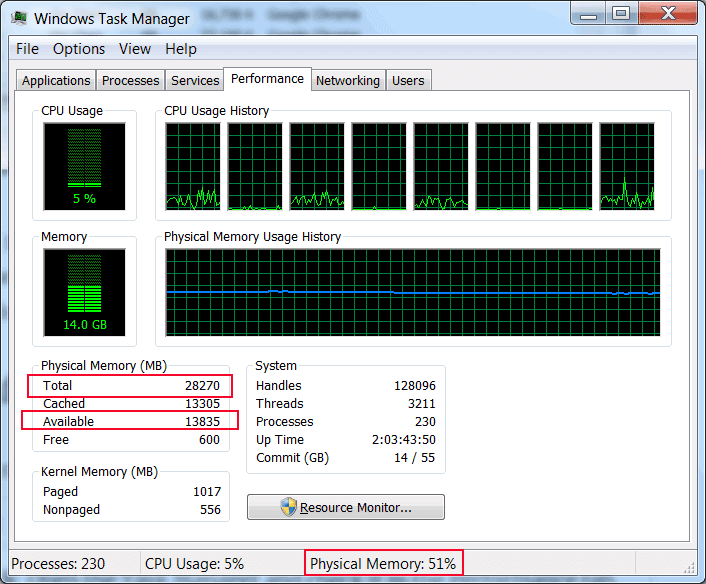Image resolution: width=706 pixels, height=584 pixels.
Task: Switch to the Networking tab
Action: coord(348,81)
